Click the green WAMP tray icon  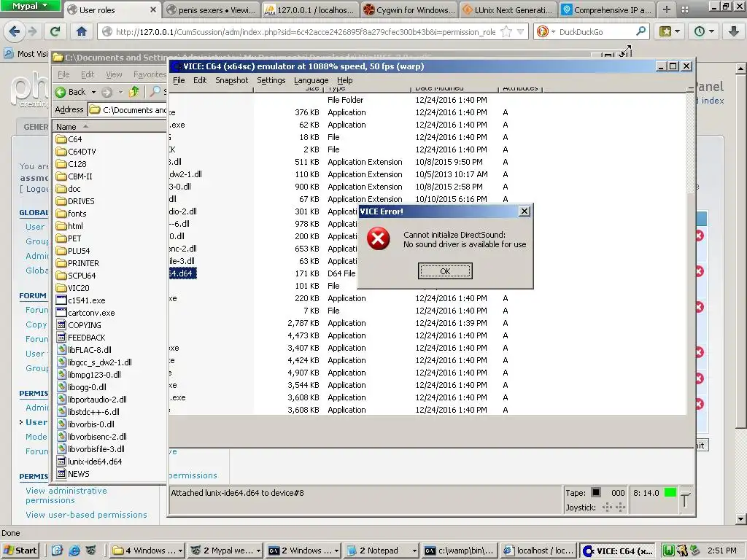668,551
